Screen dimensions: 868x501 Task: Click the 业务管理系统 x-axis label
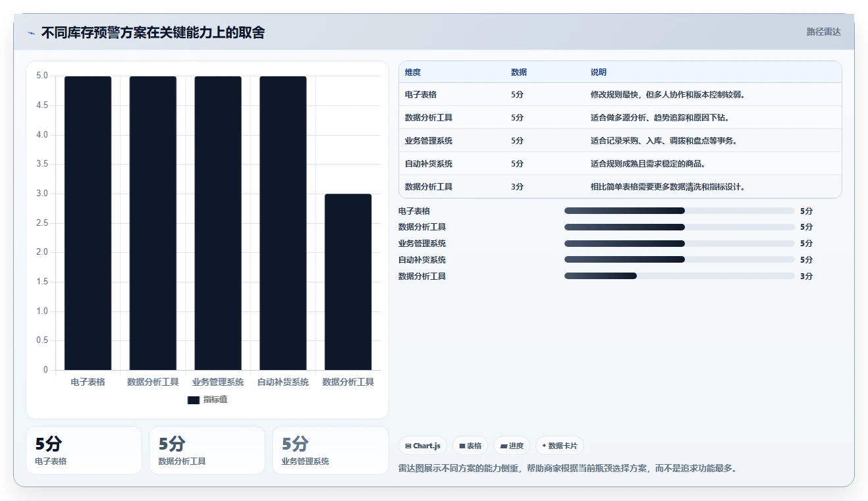pyautogui.click(x=218, y=382)
